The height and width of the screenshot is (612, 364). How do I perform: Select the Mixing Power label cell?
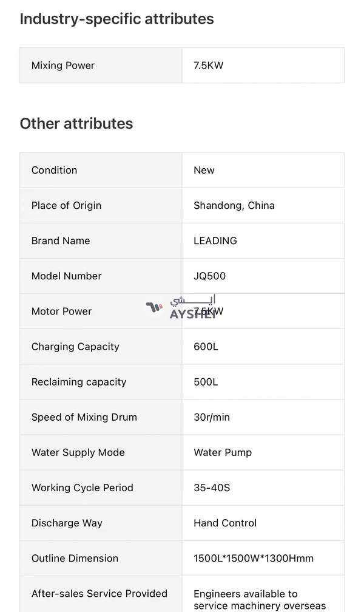(x=63, y=66)
